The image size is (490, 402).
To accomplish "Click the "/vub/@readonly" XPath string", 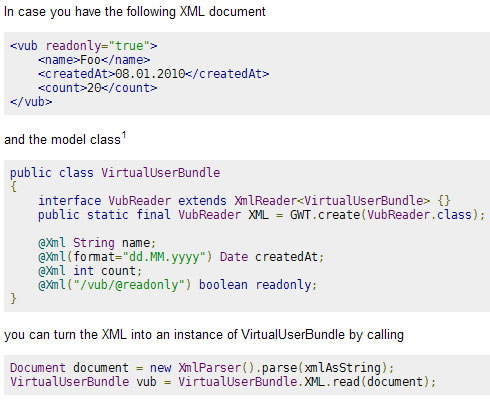I will (x=129, y=285).
